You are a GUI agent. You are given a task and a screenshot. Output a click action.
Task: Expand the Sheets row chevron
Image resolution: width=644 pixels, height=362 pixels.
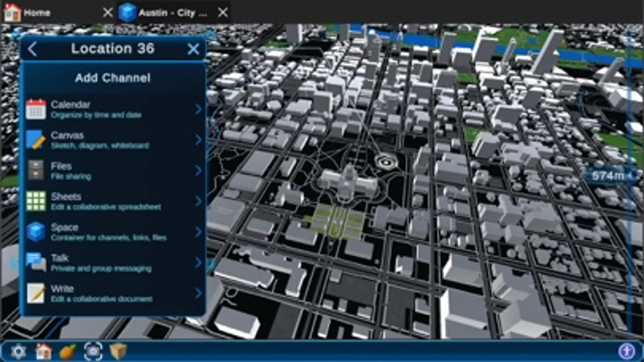(x=198, y=201)
